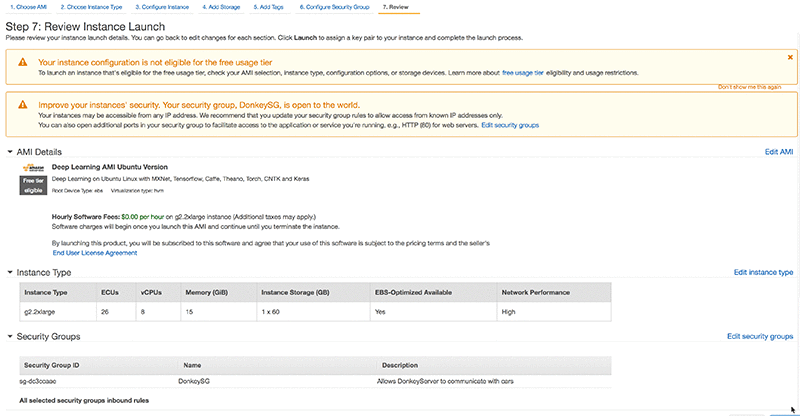Click the Edit instance type link

763,272
